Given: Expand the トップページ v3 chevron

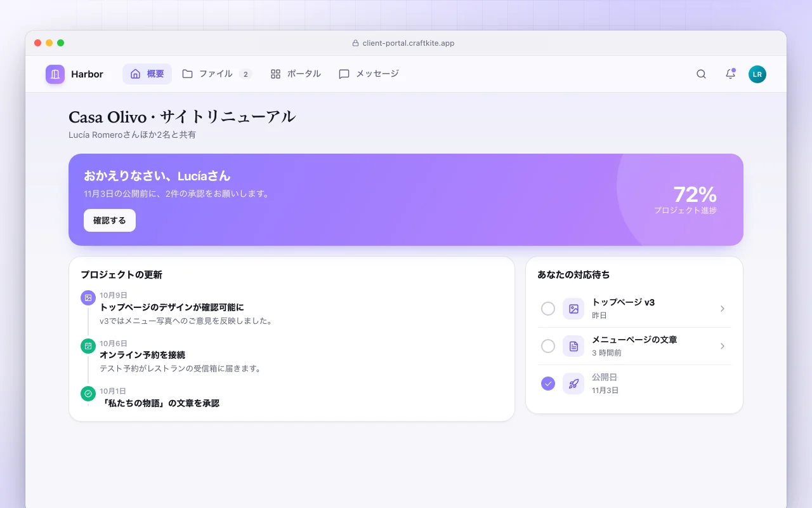Looking at the screenshot, I should [x=722, y=309].
